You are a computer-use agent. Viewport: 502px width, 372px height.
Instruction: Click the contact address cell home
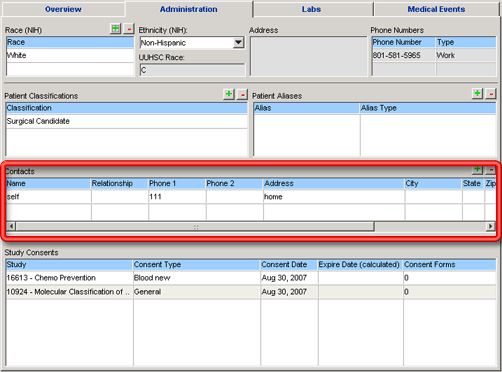(334, 197)
